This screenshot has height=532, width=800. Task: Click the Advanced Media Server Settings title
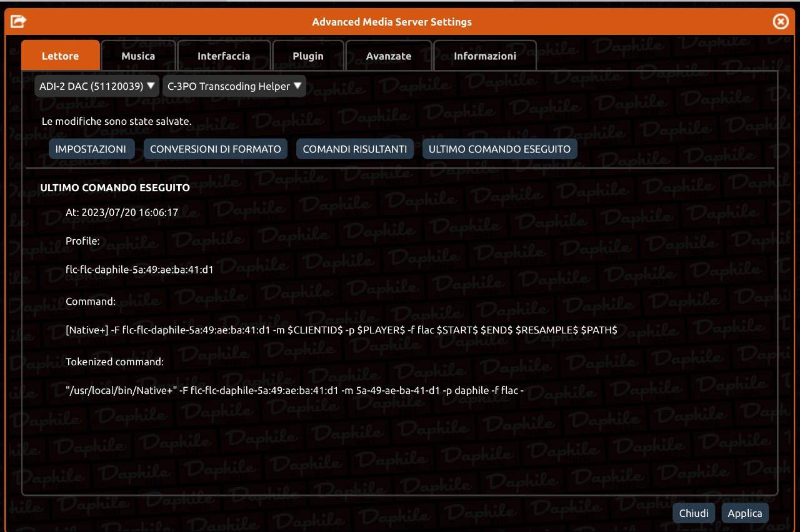click(x=392, y=22)
